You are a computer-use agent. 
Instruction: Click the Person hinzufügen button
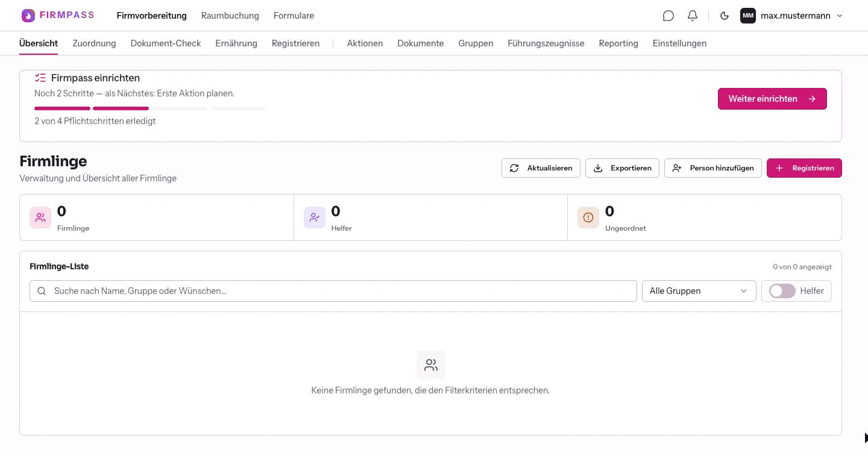tap(713, 168)
